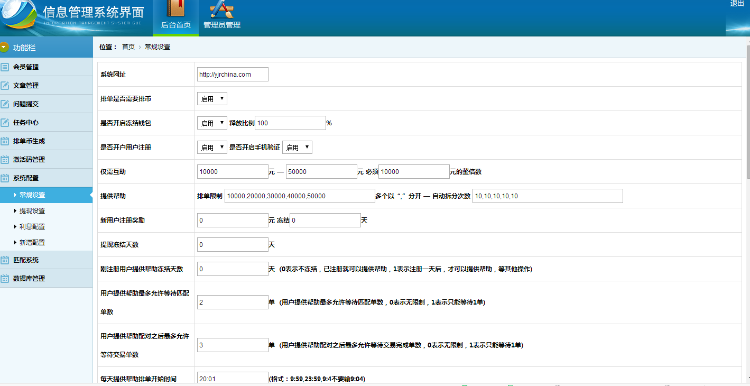The image size is (750, 386).
Task: Click the withdrawal freeze days field showing 0
Action: click(x=232, y=244)
